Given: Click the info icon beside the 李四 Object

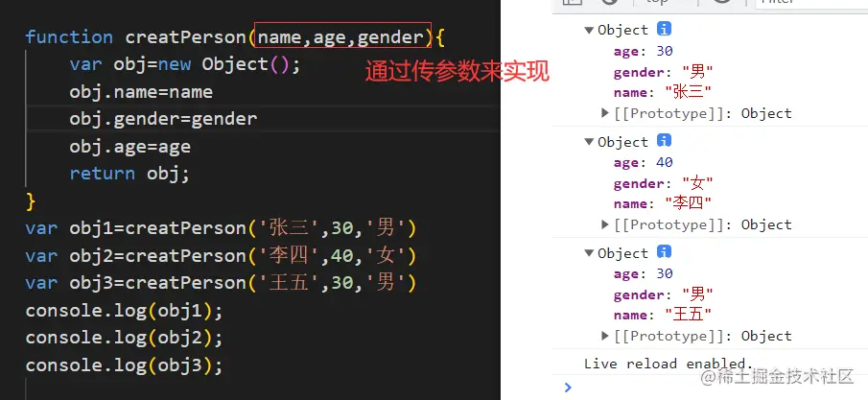Looking at the screenshot, I should 664,141.
